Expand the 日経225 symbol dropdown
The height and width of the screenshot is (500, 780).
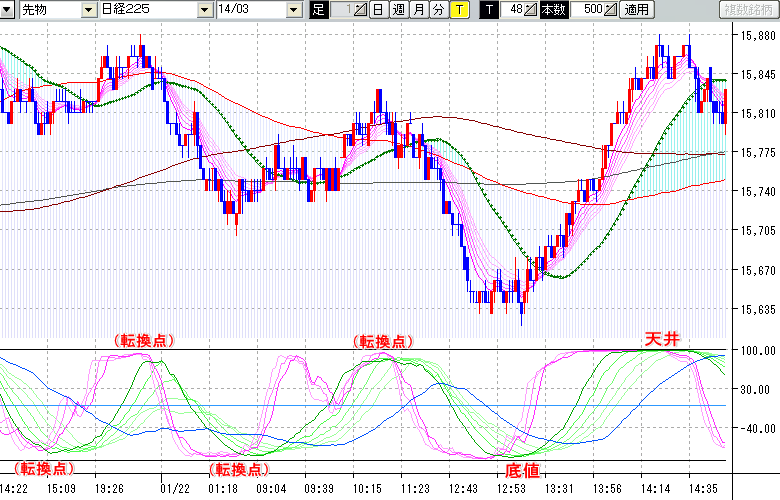(x=204, y=10)
